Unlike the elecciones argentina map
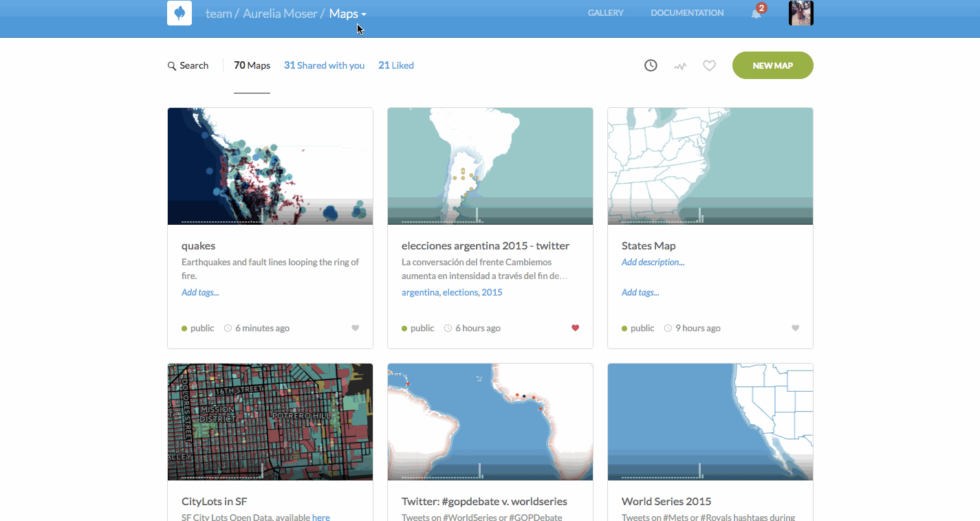The height and width of the screenshot is (521, 980). click(576, 328)
